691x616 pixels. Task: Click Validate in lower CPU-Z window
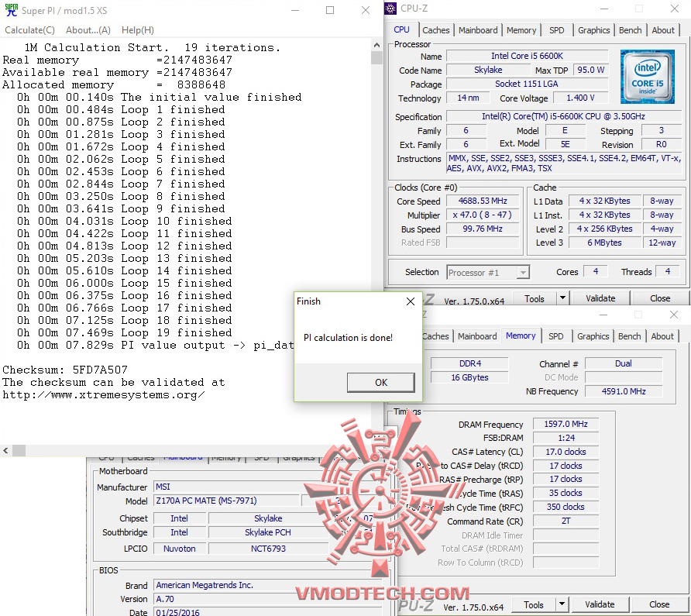600,604
